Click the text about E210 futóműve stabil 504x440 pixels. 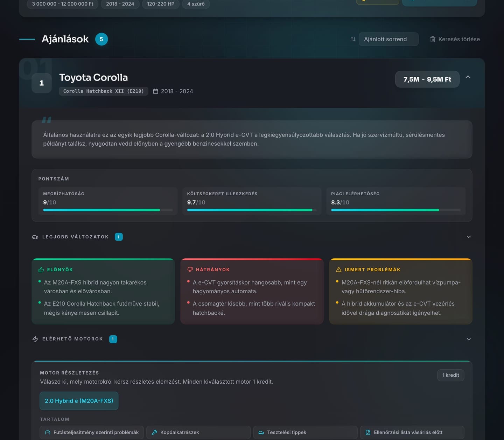point(101,308)
